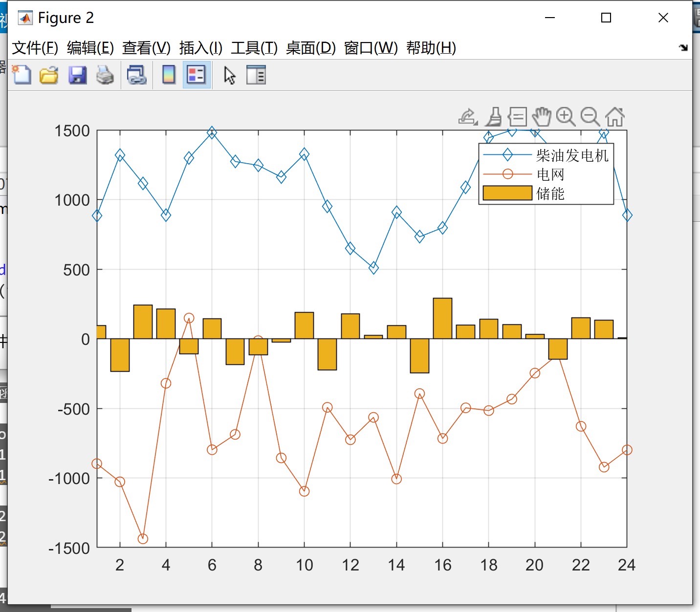Viewport: 700px width, 612px height.
Task: Open the Property Inspector panel icon
Action: coord(256,75)
